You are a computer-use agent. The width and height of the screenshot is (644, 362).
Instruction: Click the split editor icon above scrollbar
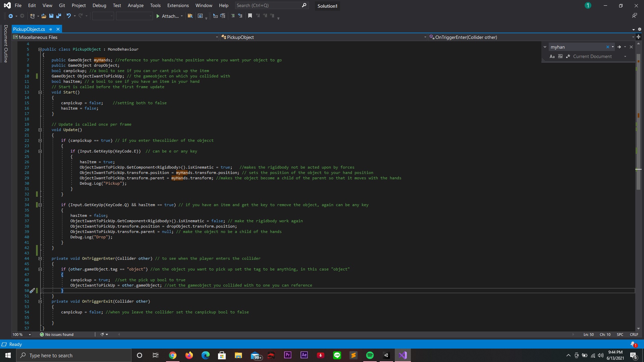point(639,37)
